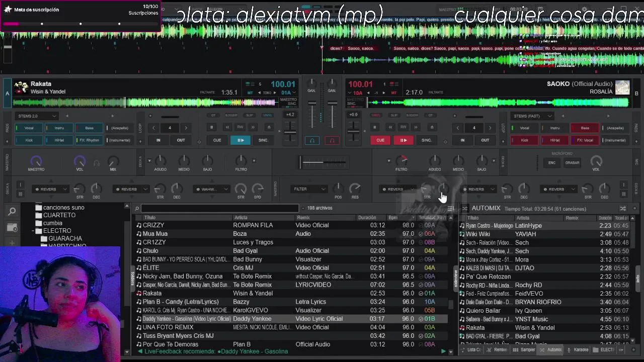Toggle Kick stem pad on deck B
The width and height of the screenshot is (644, 362).
point(524,140)
